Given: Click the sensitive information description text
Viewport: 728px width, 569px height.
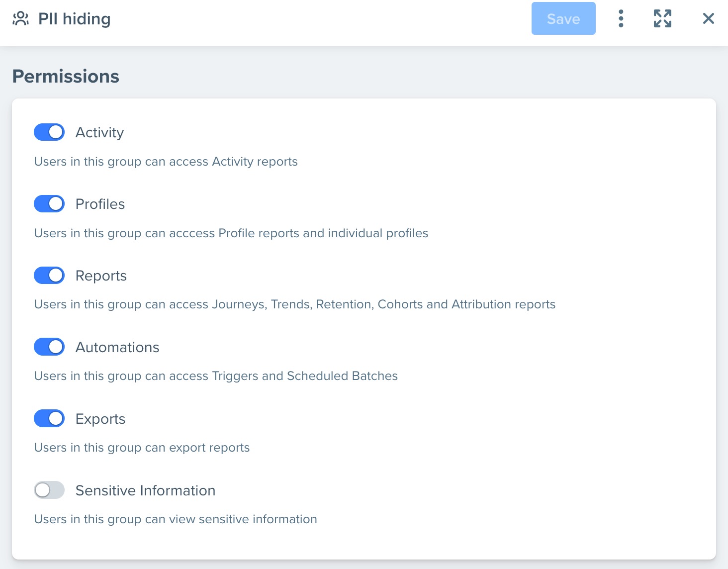Looking at the screenshot, I should pos(176,519).
